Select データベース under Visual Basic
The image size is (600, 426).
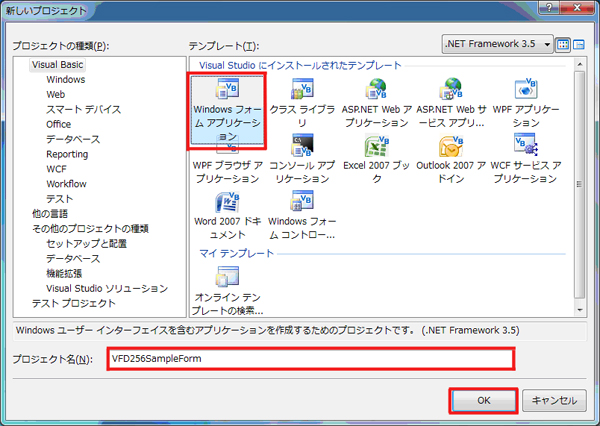(x=73, y=139)
